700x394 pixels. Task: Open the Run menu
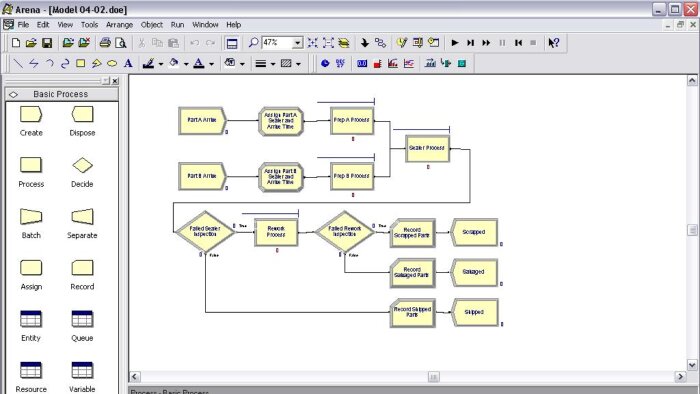point(177,25)
